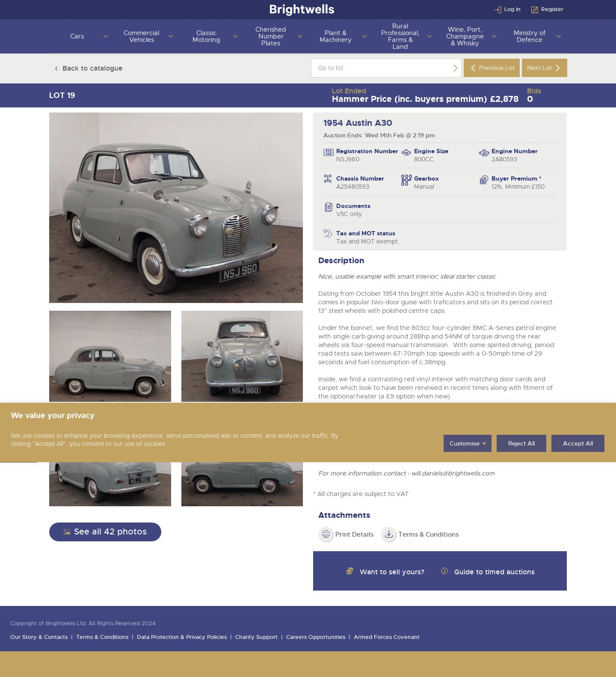Viewport: 616px width, 677px height.
Task: Click the info icon by Guide to timed auctions
Action: point(444,571)
